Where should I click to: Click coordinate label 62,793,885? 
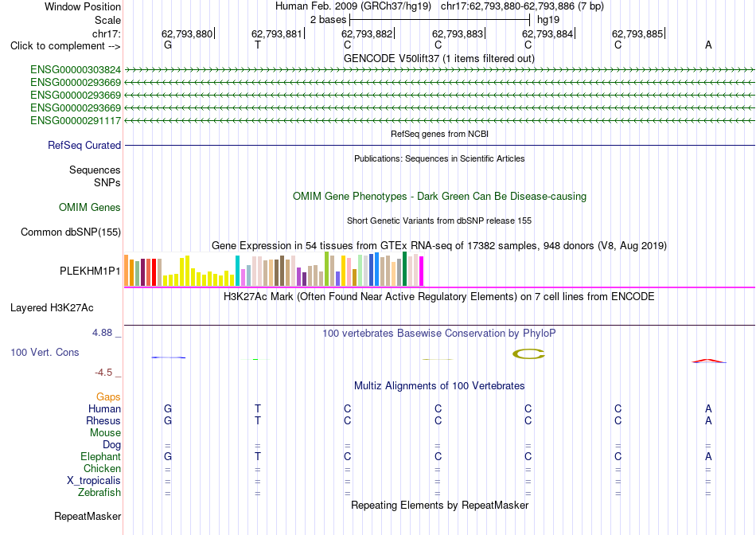[637, 33]
